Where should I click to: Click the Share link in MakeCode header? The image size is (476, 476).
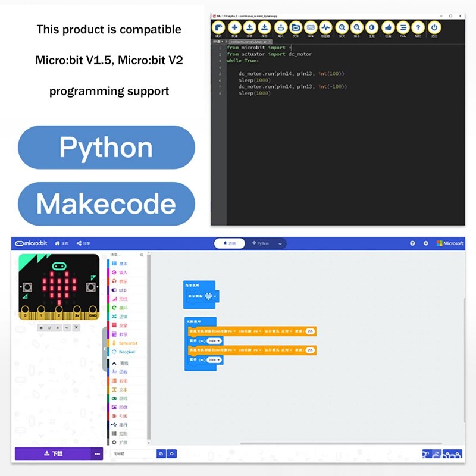click(x=83, y=243)
